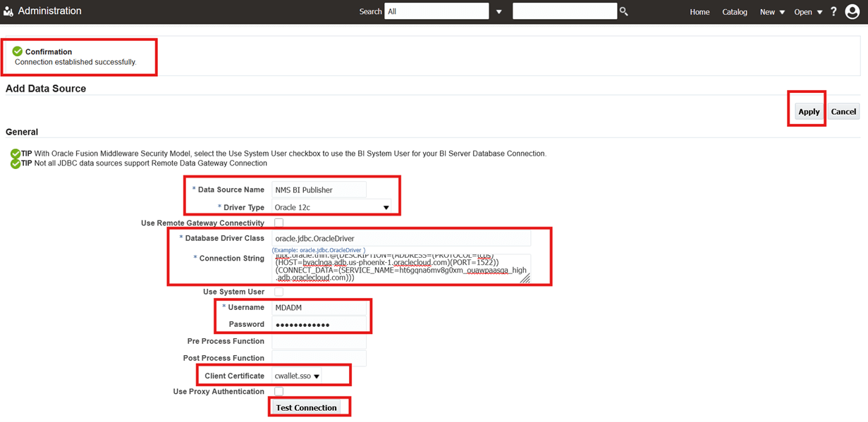868x422 pixels.
Task: Click the second TIP green check icon
Action: [x=16, y=163]
